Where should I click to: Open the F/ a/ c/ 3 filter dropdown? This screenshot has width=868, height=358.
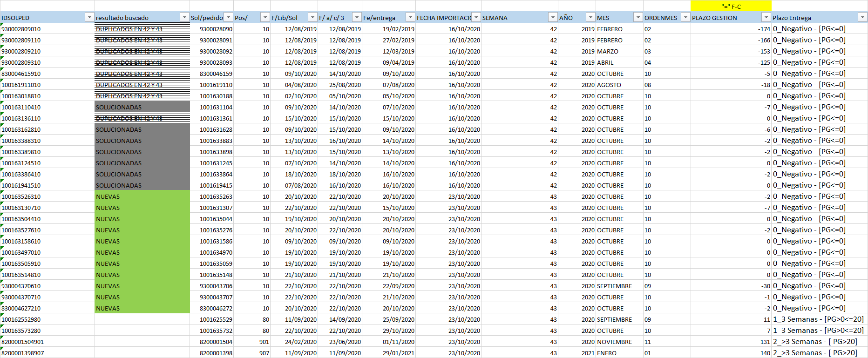357,17
